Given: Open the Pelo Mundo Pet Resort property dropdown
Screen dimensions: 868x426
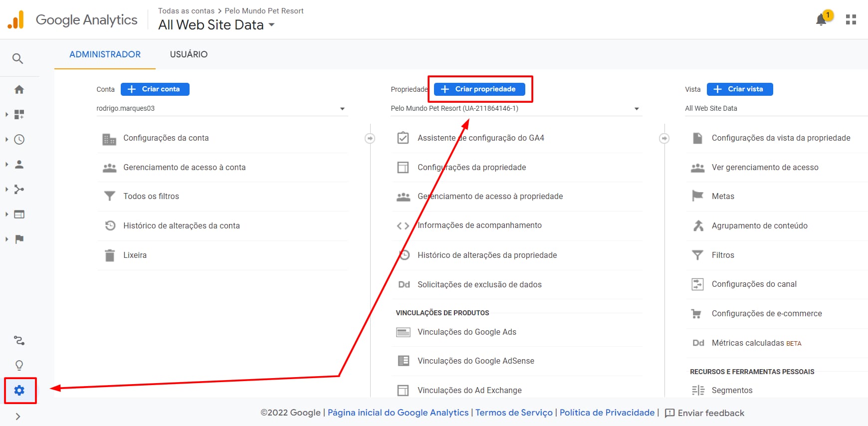Looking at the screenshot, I should coord(515,109).
